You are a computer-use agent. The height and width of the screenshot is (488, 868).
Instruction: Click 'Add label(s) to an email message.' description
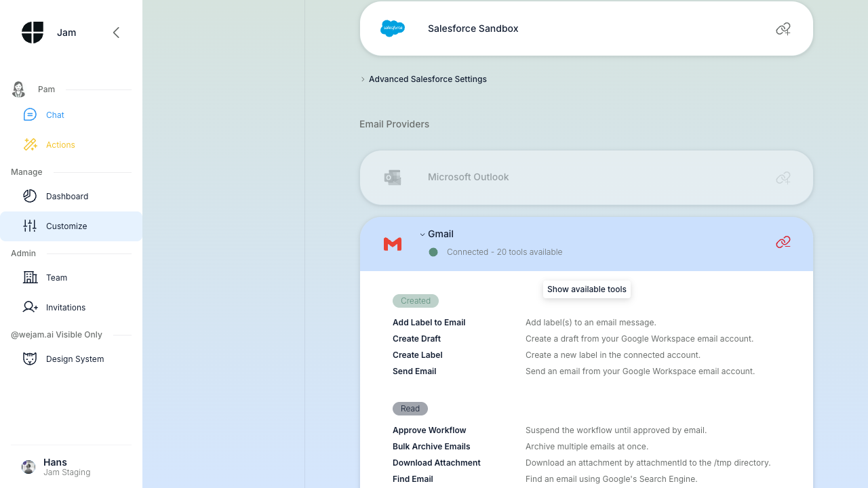[591, 323]
